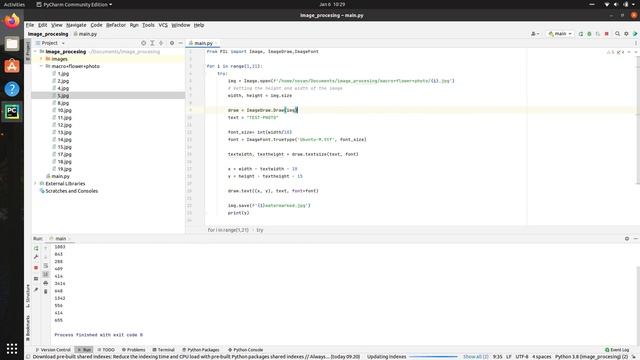Open Run panel settings gear
The image size is (640, 360).
[627, 238]
